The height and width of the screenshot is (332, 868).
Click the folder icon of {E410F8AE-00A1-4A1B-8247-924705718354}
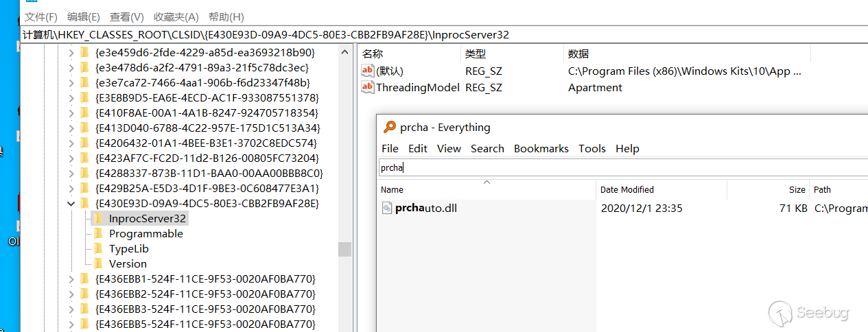[85, 112]
